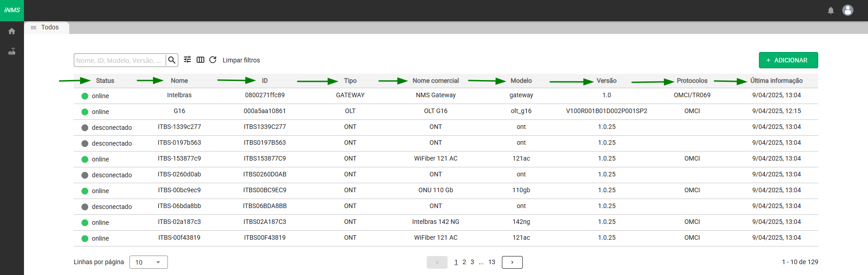This screenshot has width=868, height=275.
Task: Go to page 3
Action: (472, 262)
